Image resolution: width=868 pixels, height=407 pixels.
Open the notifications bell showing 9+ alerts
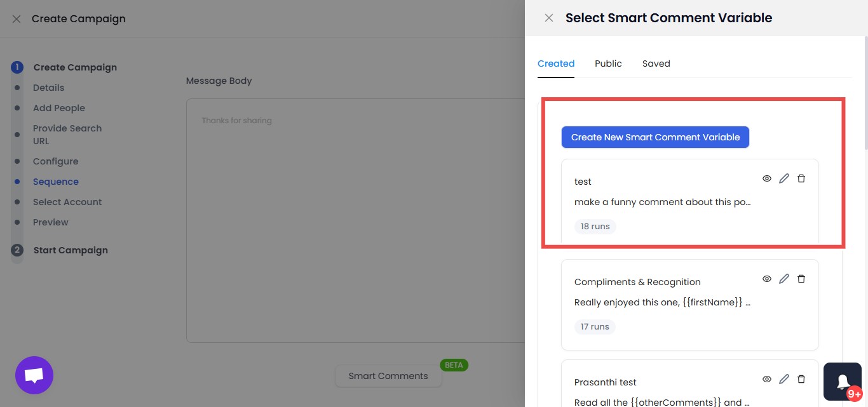pos(842,381)
